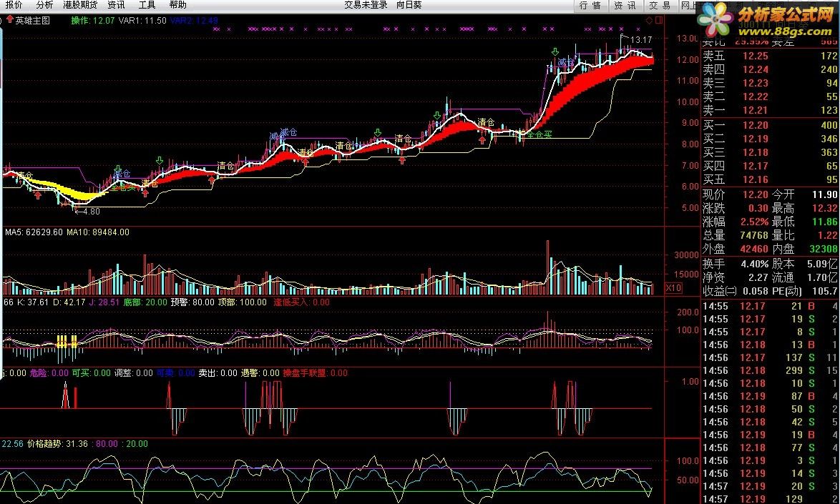Click the 买五 12.16 order row
This screenshot has width=840, height=504.
[770, 179]
